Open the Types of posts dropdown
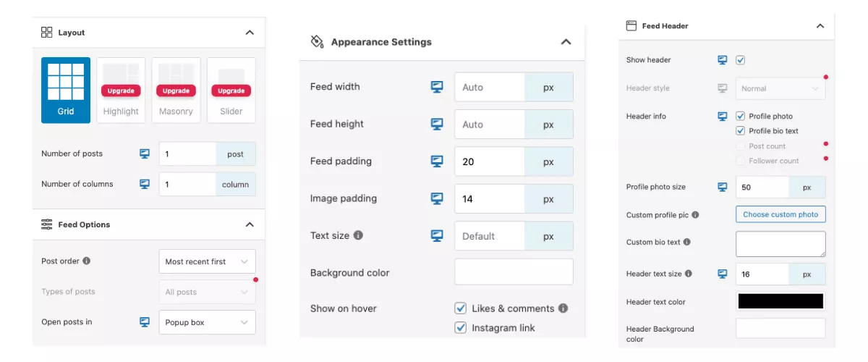The width and height of the screenshot is (868, 362). click(x=207, y=292)
